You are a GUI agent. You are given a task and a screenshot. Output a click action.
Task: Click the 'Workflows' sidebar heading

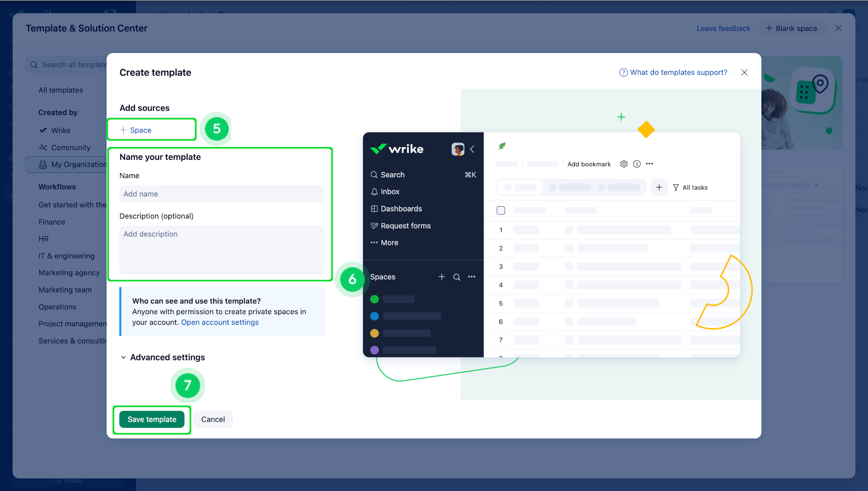pyautogui.click(x=57, y=187)
